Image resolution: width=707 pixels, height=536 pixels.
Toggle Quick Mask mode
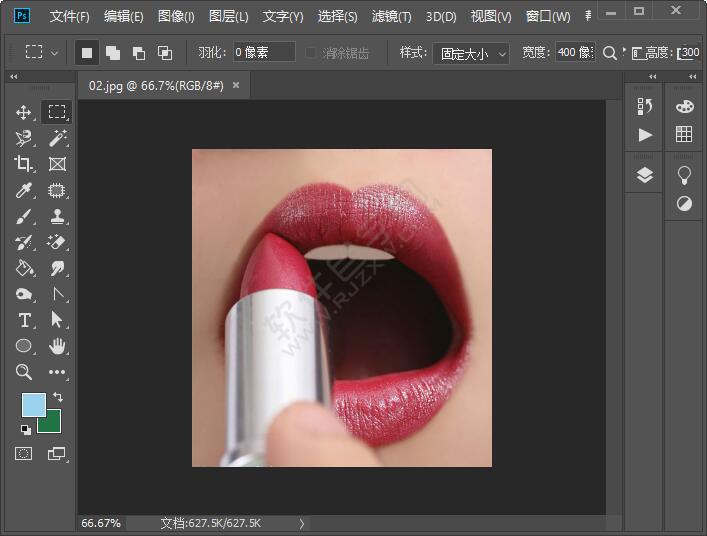pos(23,453)
